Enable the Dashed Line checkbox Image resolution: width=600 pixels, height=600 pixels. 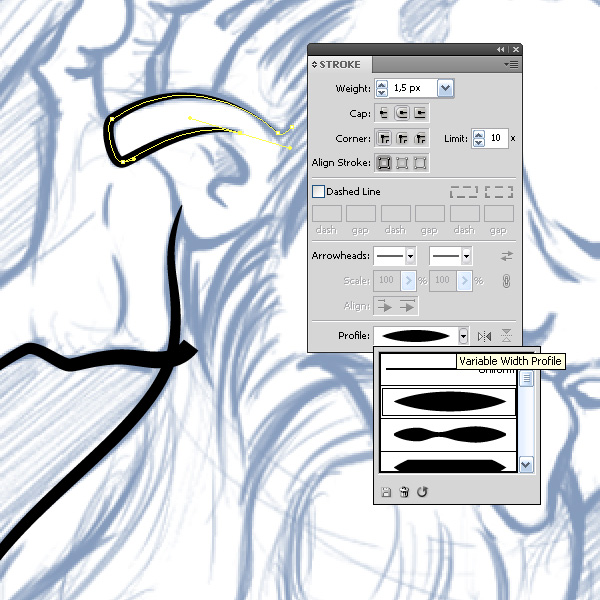pos(318,191)
